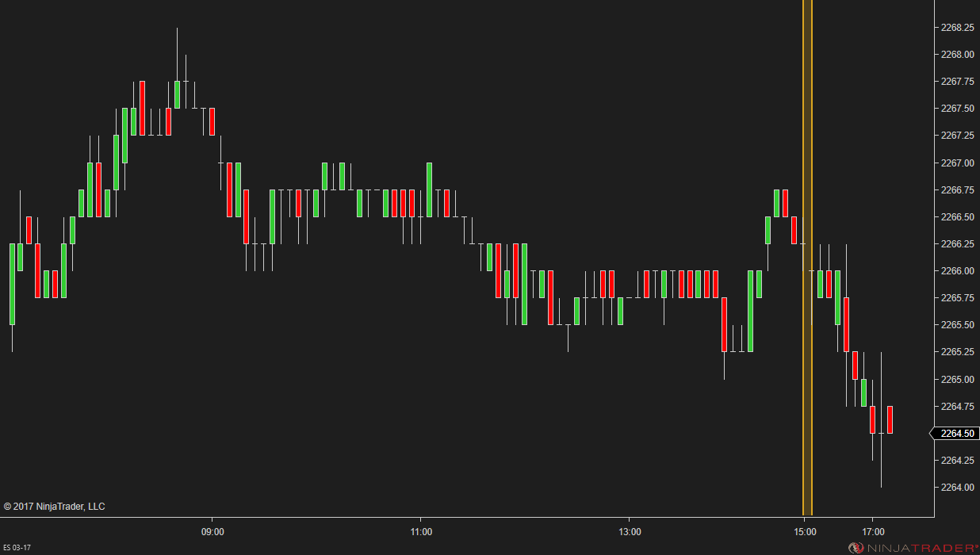Click the 2267.00 price axis label
The image size is (980, 555).
957,163
